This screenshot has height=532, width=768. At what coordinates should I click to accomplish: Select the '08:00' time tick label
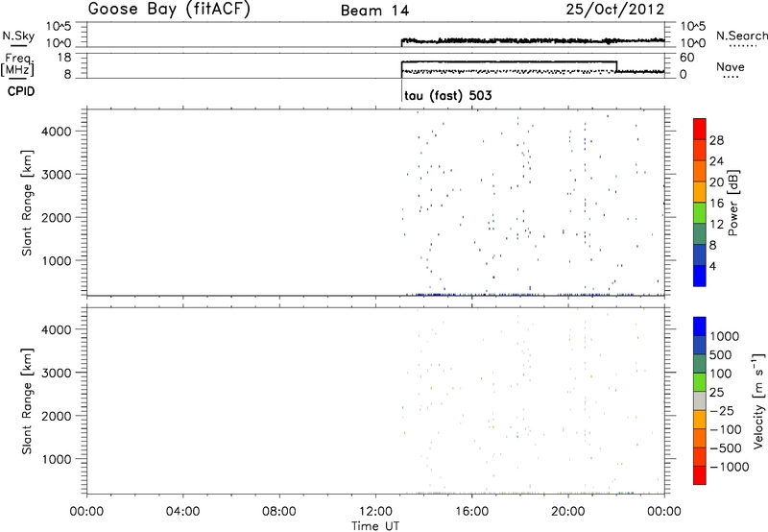coord(279,512)
